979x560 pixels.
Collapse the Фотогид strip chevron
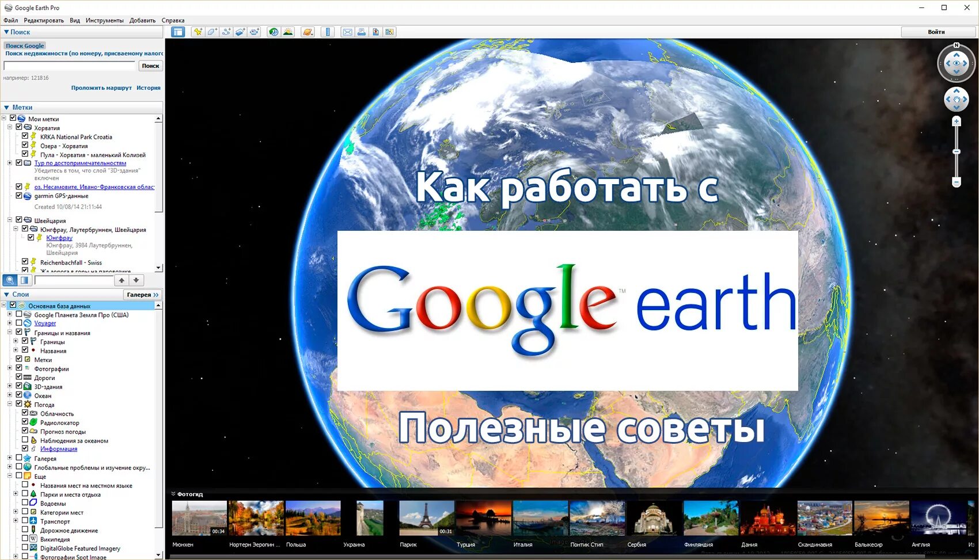(x=173, y=494)
